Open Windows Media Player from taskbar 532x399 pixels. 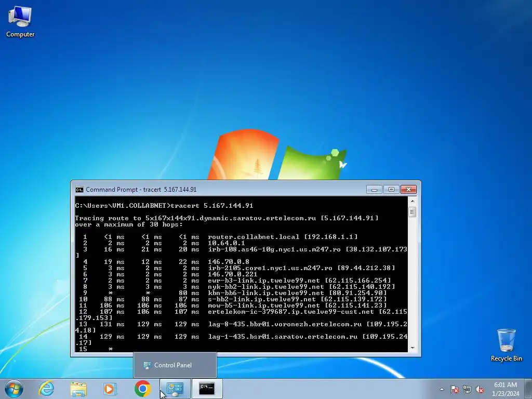110,389
